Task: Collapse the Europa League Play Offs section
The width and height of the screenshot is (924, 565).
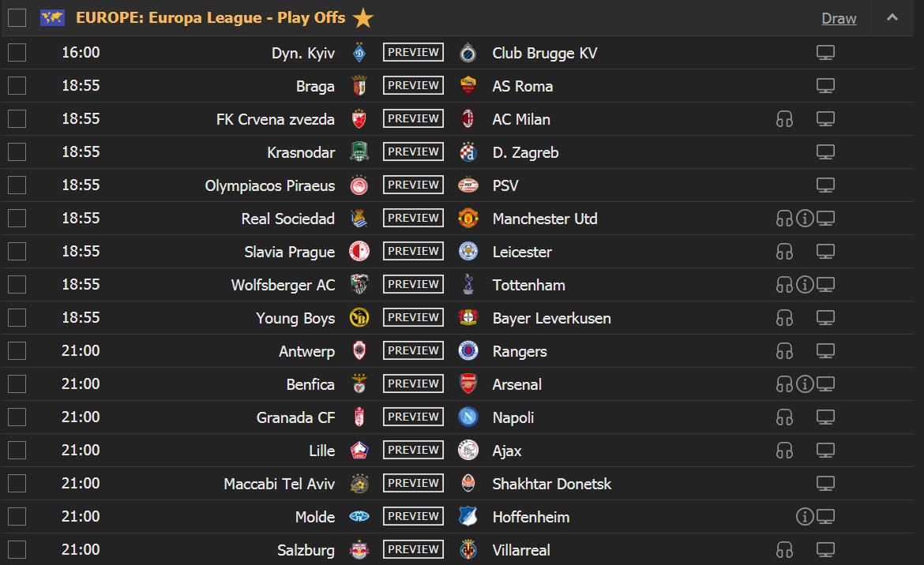Action: coord(892,17)
